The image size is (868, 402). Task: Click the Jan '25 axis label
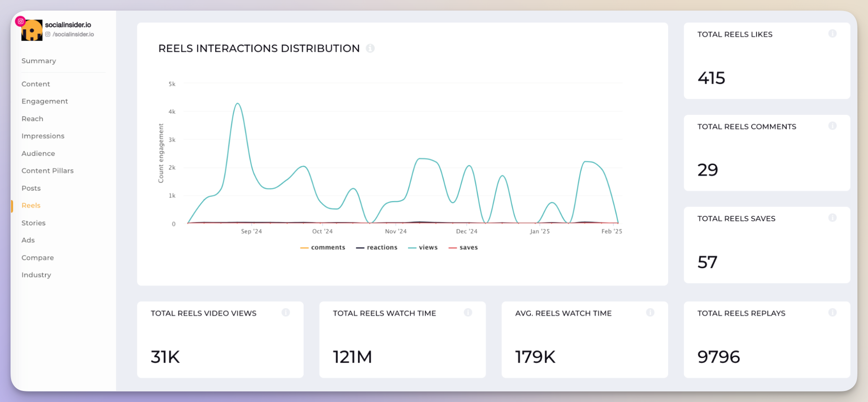pos(540,232)
